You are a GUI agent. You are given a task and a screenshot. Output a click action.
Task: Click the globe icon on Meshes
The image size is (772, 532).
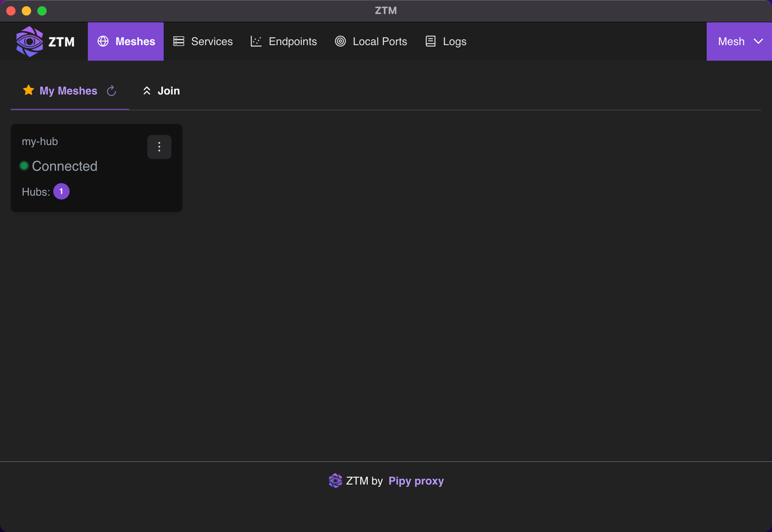pyautogui.click(x=103, y=41)
